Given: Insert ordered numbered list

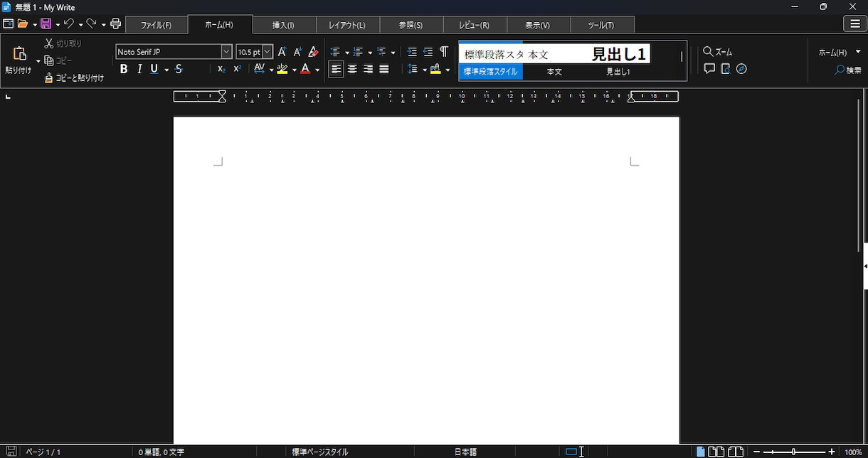Looking at the screenshot, I should click(358, 52).
